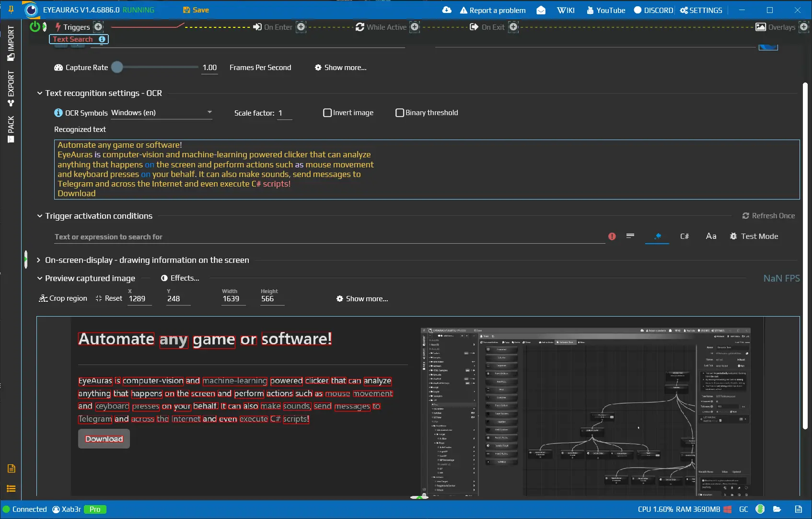Open the WIKI page from the menu bar
Viewport: 812px width, 519px height.
point(566,10)
